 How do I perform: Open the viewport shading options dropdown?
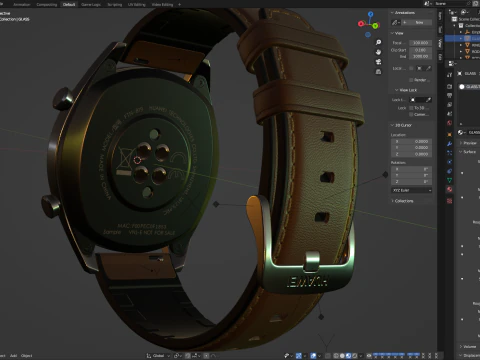pos(362,356)
